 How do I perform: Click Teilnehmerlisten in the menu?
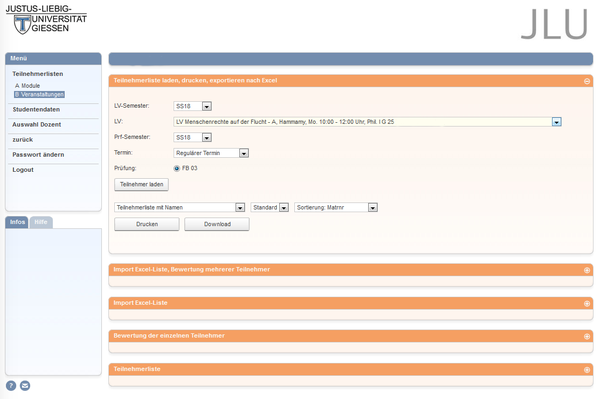(38, 74)
